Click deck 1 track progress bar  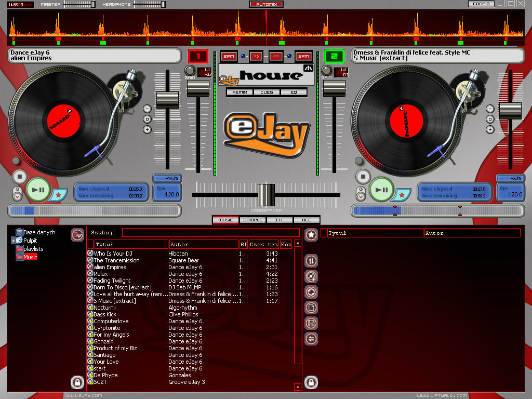95,211
